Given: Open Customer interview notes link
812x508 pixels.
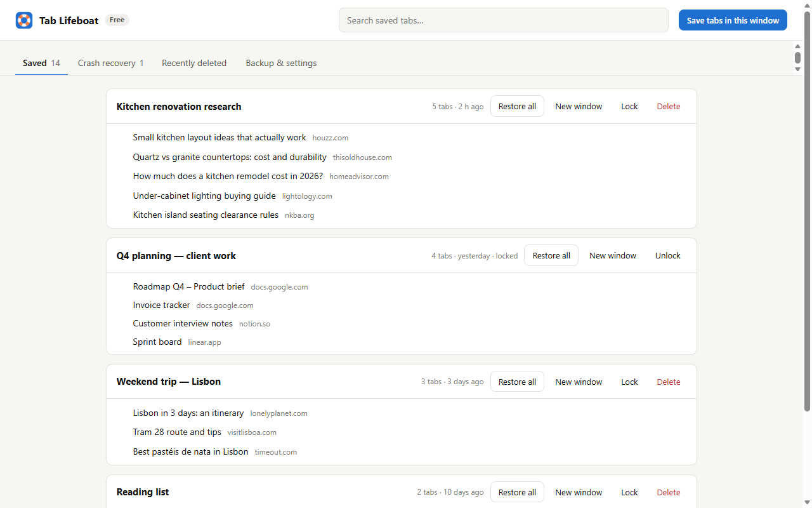Looking at the screenshot, I should pos(183,323).
